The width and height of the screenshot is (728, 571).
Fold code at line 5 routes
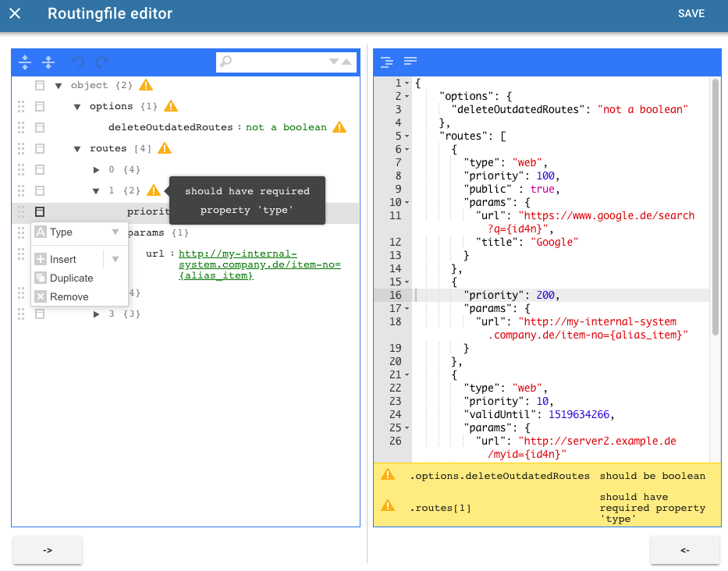[x=407, y=137]
